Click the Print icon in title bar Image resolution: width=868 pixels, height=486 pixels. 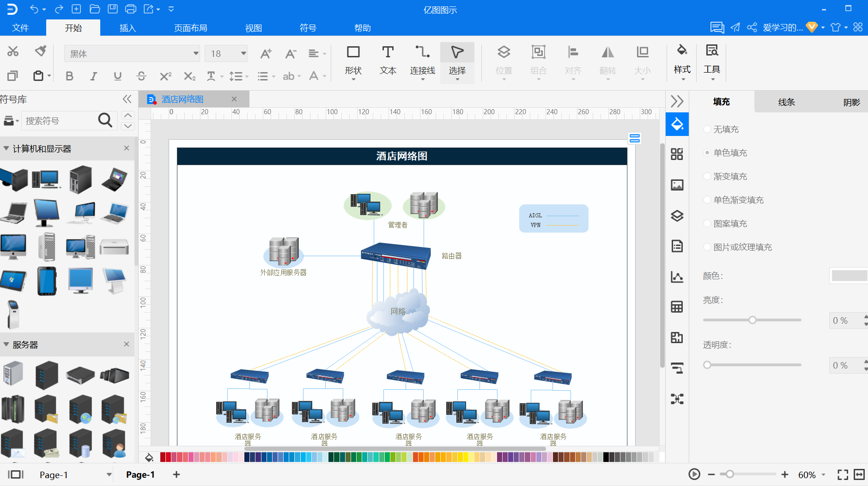click(x=131, y=9)
